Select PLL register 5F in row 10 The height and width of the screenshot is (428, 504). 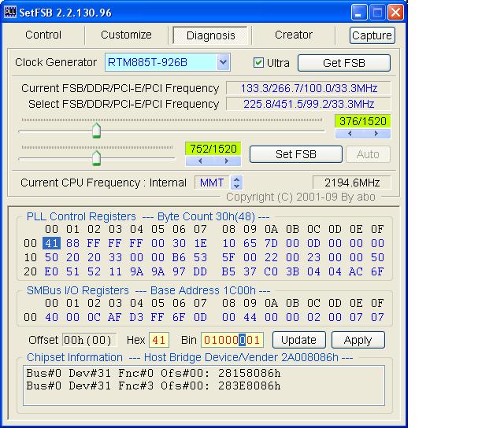pyautogui.click(x=228, y=257)
